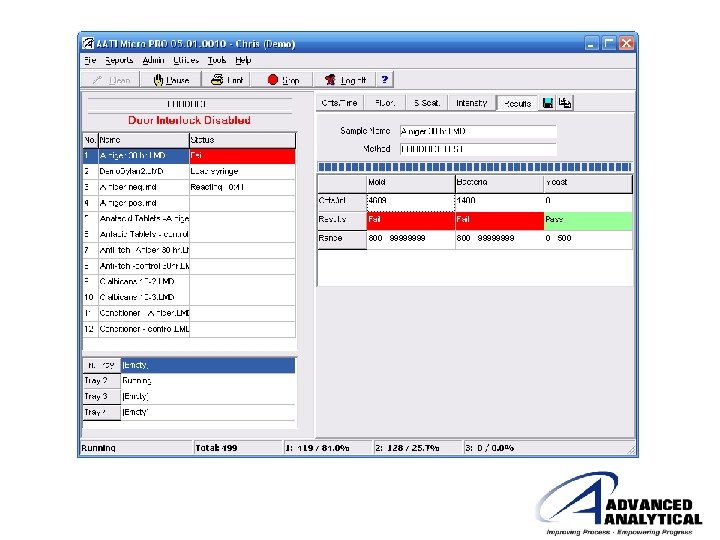Select Antacid Tablets -Amiger sample row
Viewport: 720px width, 540px height.
pyautogui.click(x=189, y=219)
